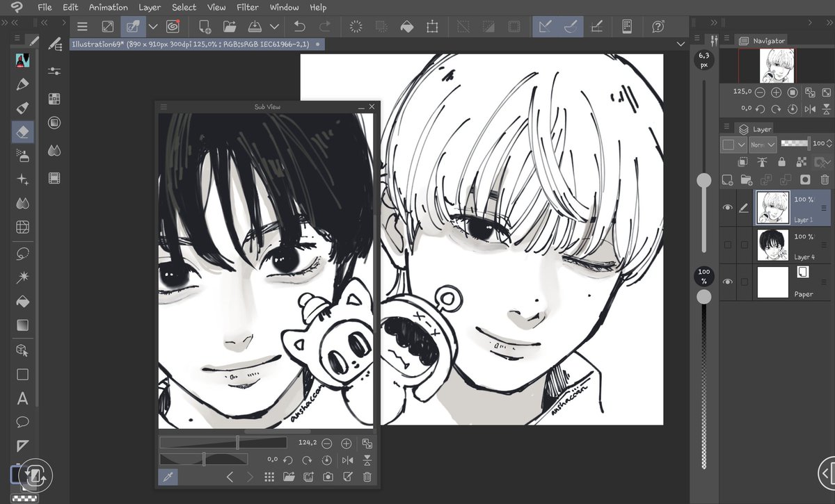Screen dimensions: 835x504
Task: Select the Eraser tool in the tool palette
Action: (x=22, y=131)
